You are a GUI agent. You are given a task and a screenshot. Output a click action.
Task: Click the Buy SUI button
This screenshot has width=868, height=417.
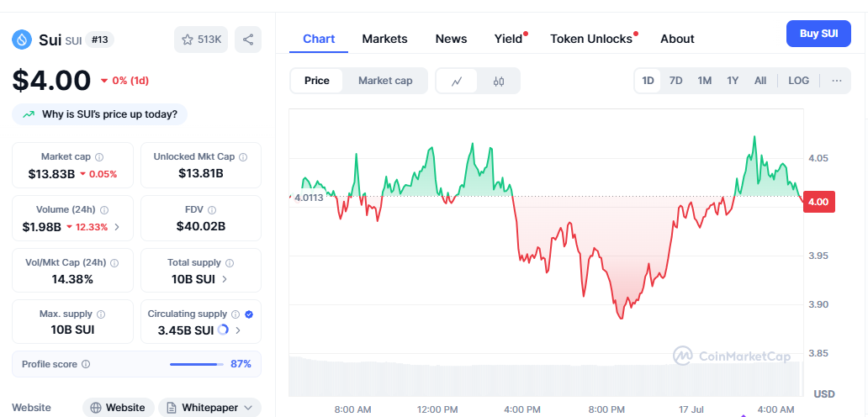(x=818, y=34)
